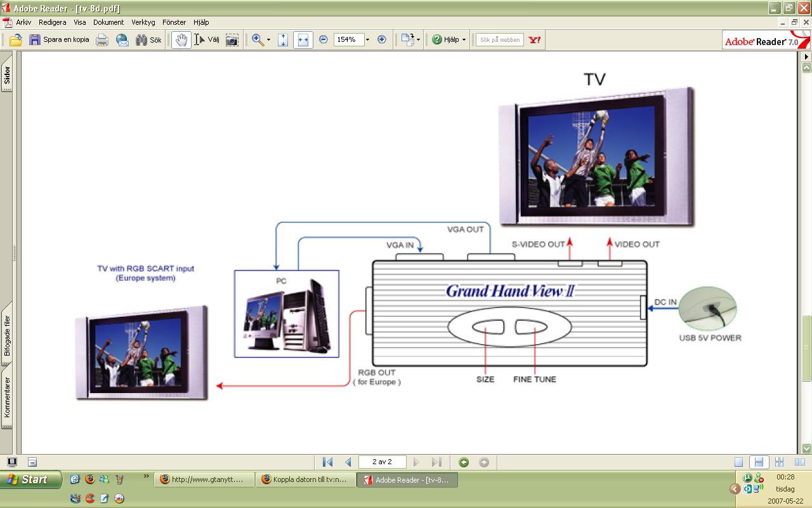Click the scroll down arrow on vertical scrollbar
This screenshot has height=508, width=812.
807,448
